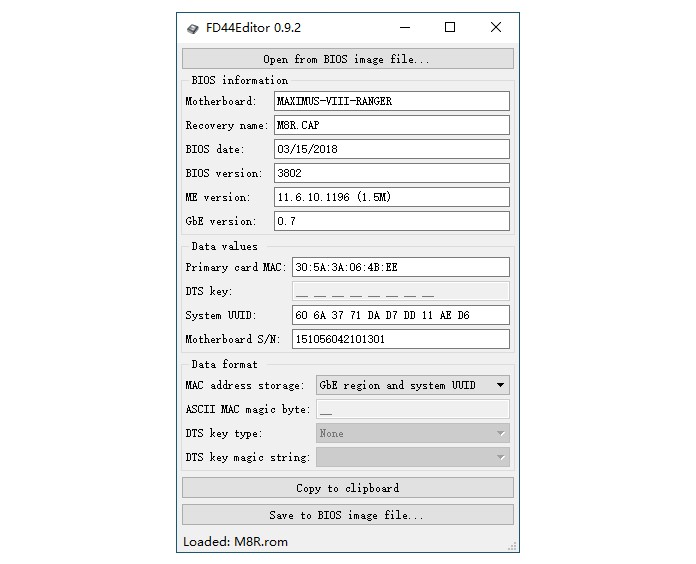Click the BIOS version field 3802

391,173
